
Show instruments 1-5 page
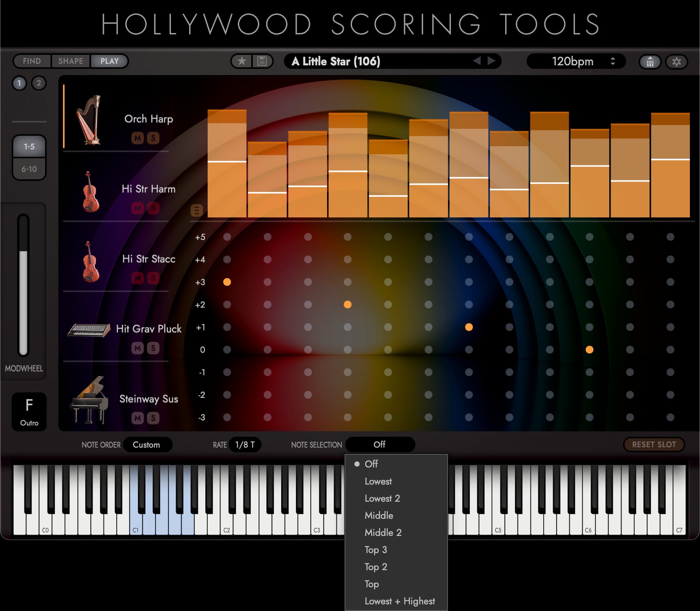(x=29, y=147)
